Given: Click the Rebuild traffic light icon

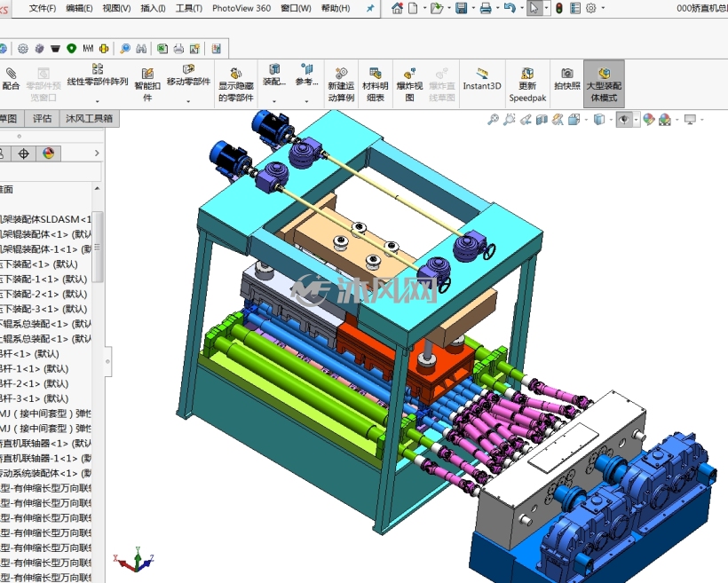Looking at the screenshot, I should click(x=559, y=8).
